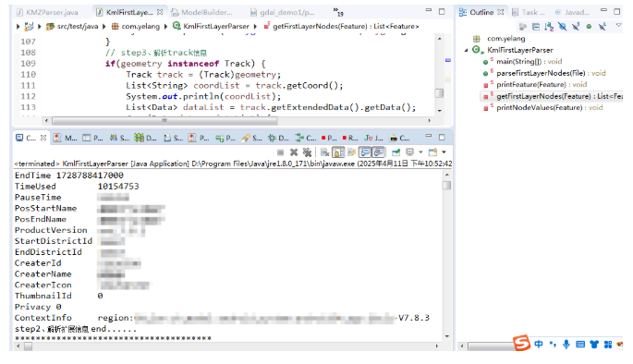The height and width of the screenshot is (364, 633).
Task: Expand breadcrumb arrow before src/test/java
Action: click(39, 27)
